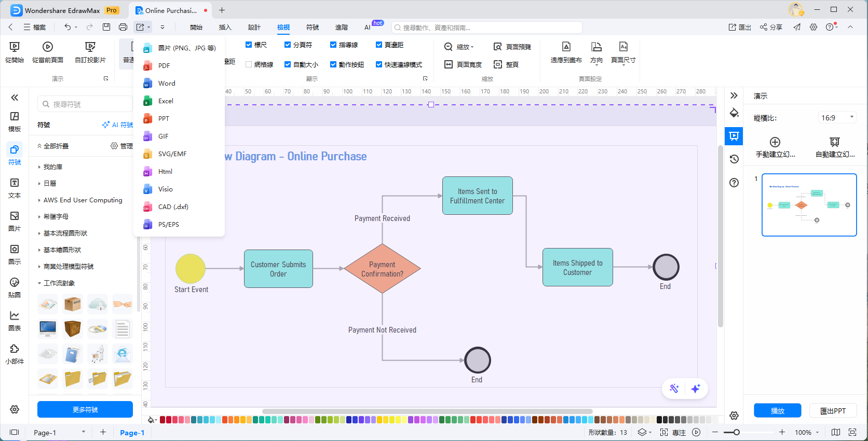Open the 縮放 zoom dropdown
This screenshot has width=868, height=441.
pos(459,47)
